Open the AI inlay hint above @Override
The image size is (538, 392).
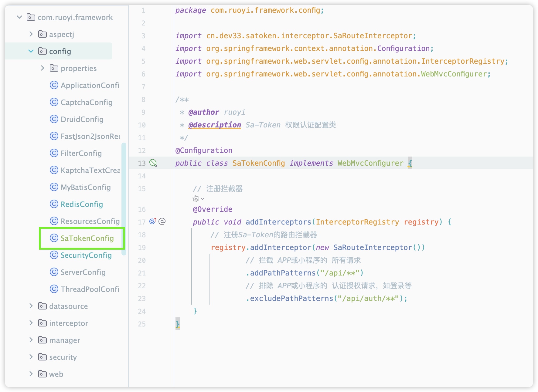(x=198, y=199)
